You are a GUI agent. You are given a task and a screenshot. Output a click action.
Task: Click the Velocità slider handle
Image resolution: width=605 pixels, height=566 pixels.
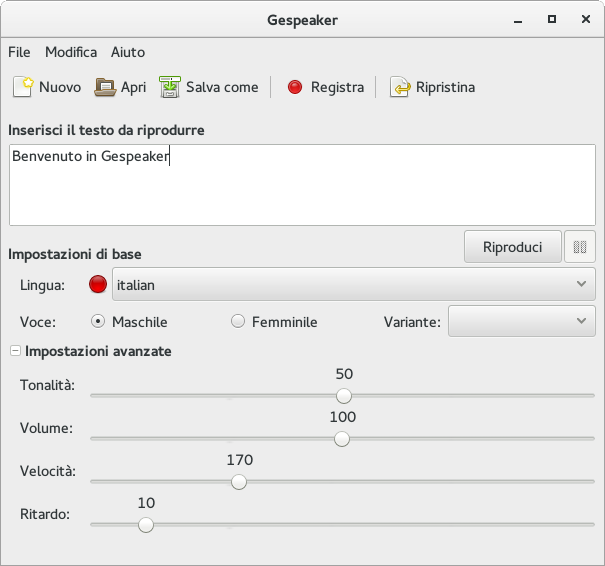click(x=239, y=482)
